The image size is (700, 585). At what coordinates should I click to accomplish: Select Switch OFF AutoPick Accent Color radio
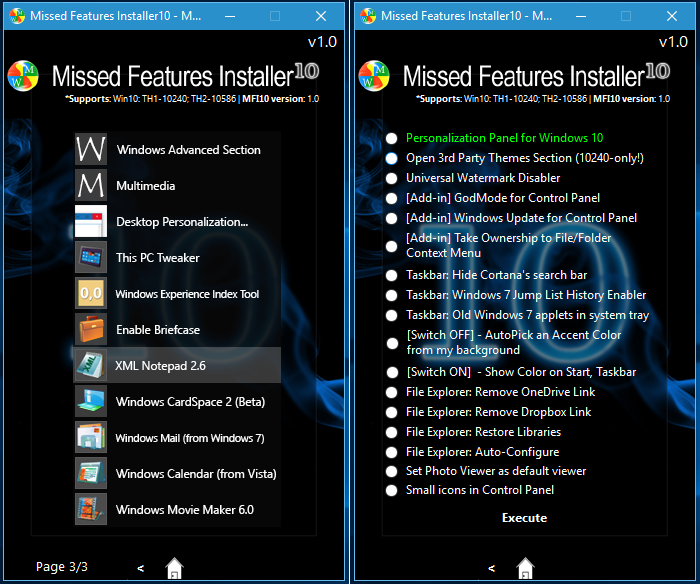pos(392,343)
